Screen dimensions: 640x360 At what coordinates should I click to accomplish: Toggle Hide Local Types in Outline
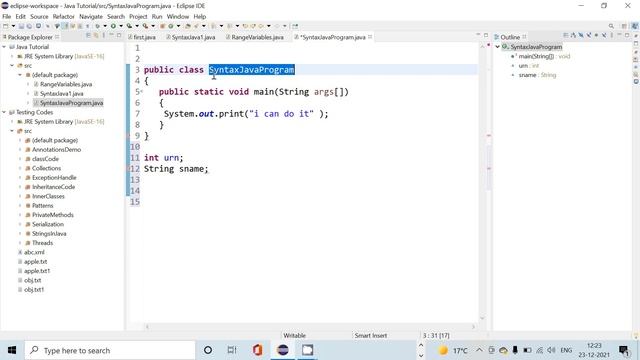pyautogui.click(x=604, y=36)
